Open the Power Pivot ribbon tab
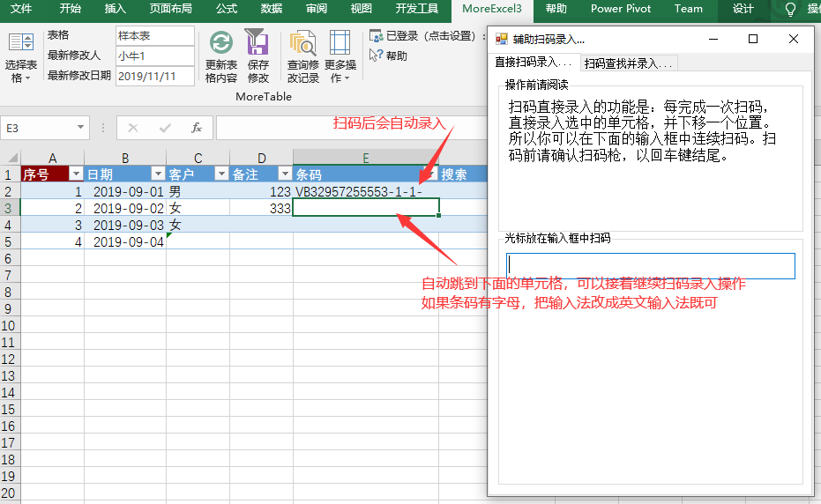This screenshot has height=504, width=821. (x=621, y=9)
